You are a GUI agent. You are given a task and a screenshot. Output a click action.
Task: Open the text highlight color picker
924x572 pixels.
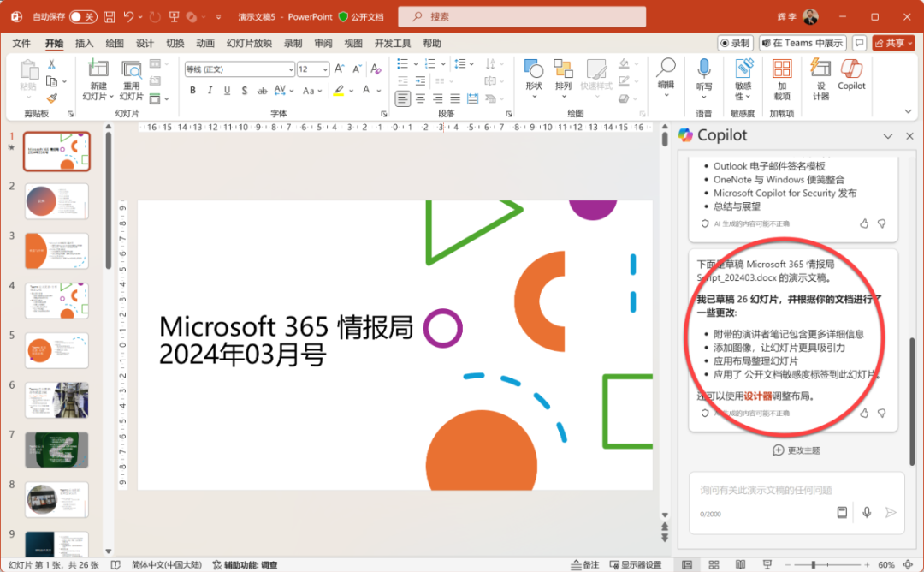point(352,91)
